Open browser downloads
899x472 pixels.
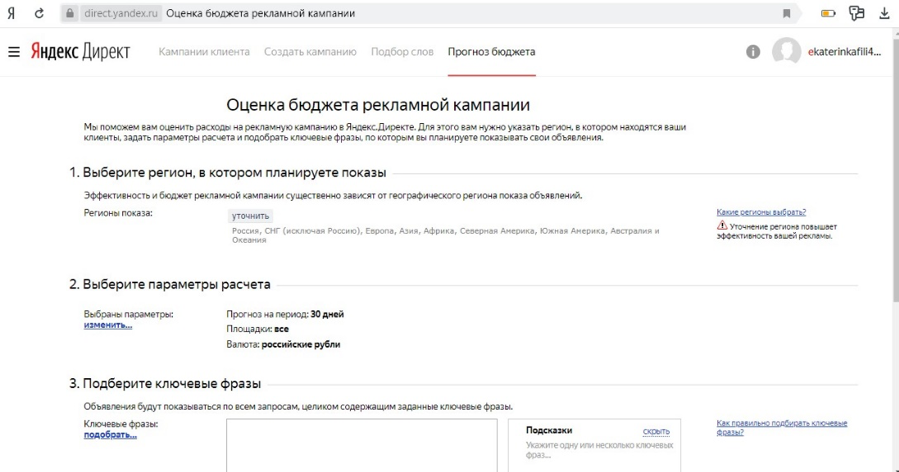click(885, 13)
